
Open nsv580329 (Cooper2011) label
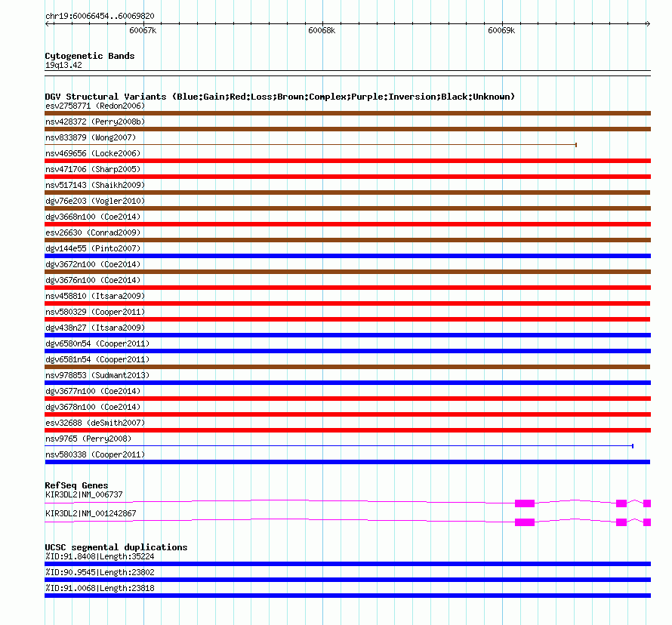(95, 312)
